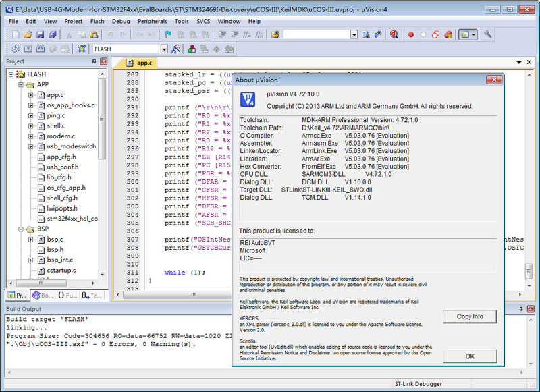This screenshot has width=540, height=392.
Task: Open Target Options magic wand icon
Action: tap(175, 49)
